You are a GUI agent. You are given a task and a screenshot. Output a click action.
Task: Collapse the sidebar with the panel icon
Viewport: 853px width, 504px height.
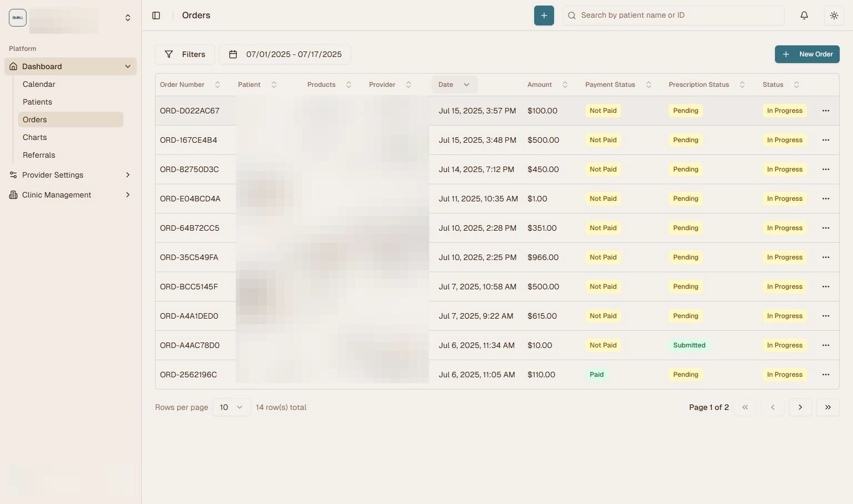tap(156, 15)
